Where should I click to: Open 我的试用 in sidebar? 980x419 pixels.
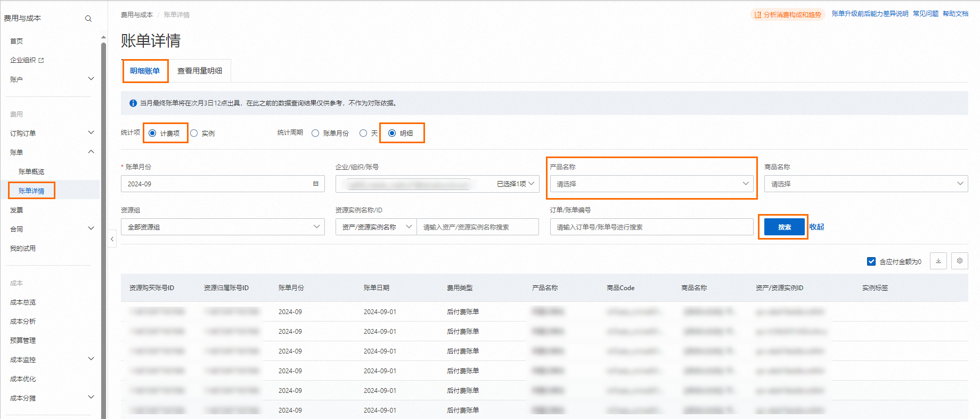23,248
